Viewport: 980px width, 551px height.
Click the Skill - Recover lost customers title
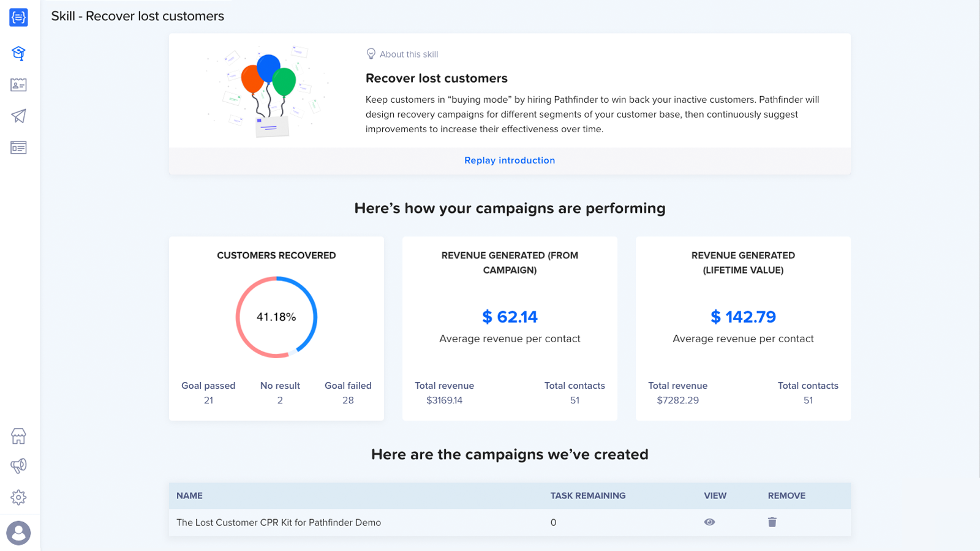click(x=137, y=17)
